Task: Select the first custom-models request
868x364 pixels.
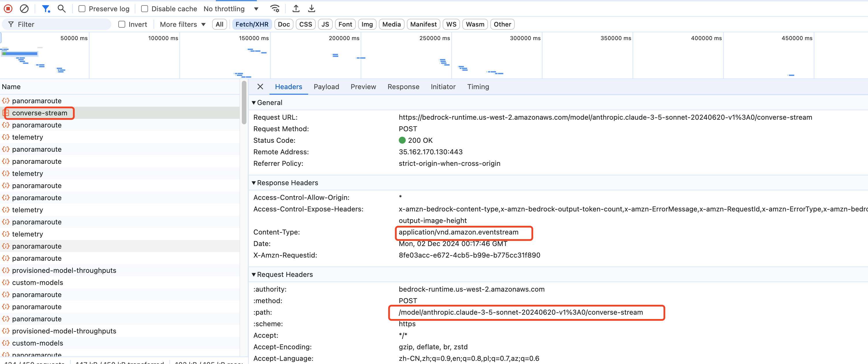Action: [120, 282]
